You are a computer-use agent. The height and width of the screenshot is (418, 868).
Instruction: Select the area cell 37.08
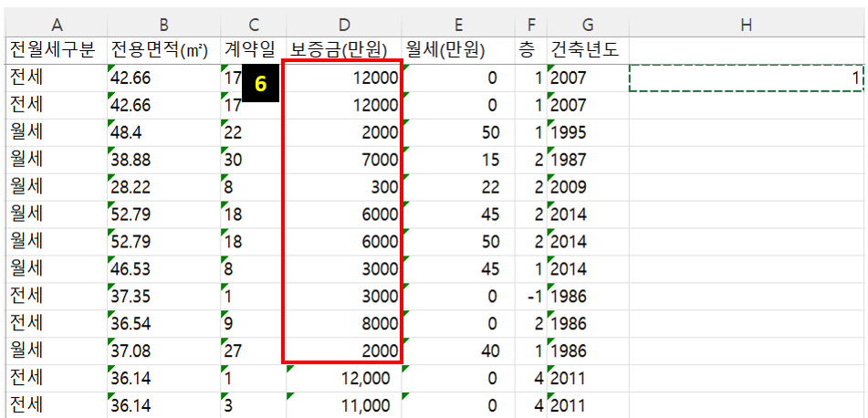163,351
